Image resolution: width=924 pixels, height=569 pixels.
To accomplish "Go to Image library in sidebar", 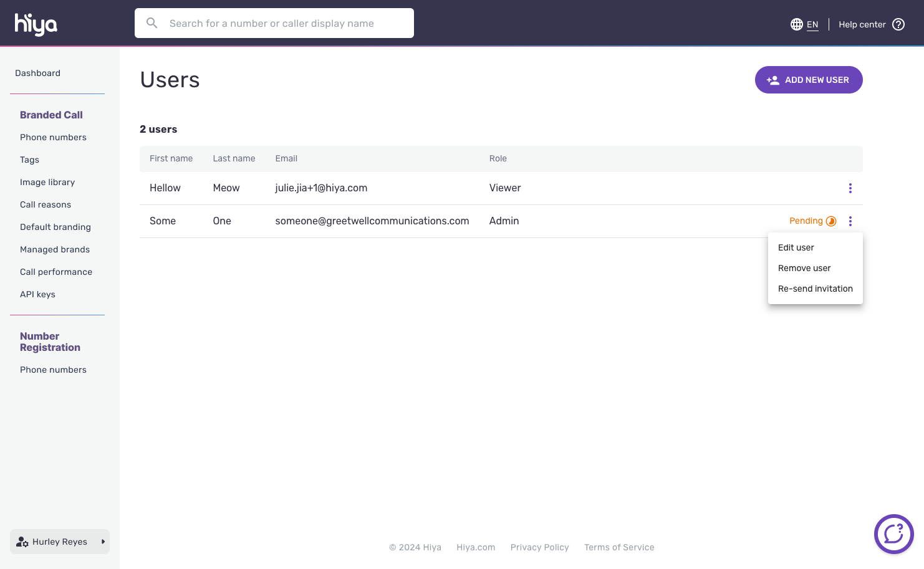I will click(47, 182).
